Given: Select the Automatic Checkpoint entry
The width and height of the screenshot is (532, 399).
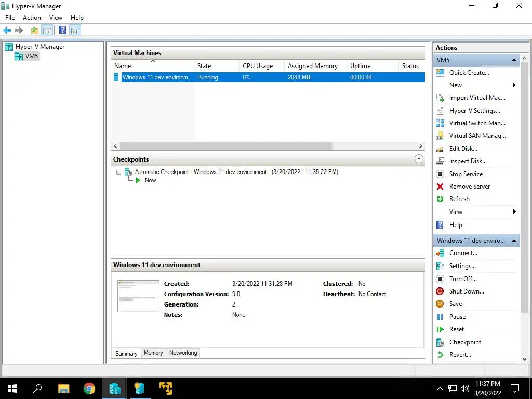Looking at the screenshot, I should pos(236,172).
